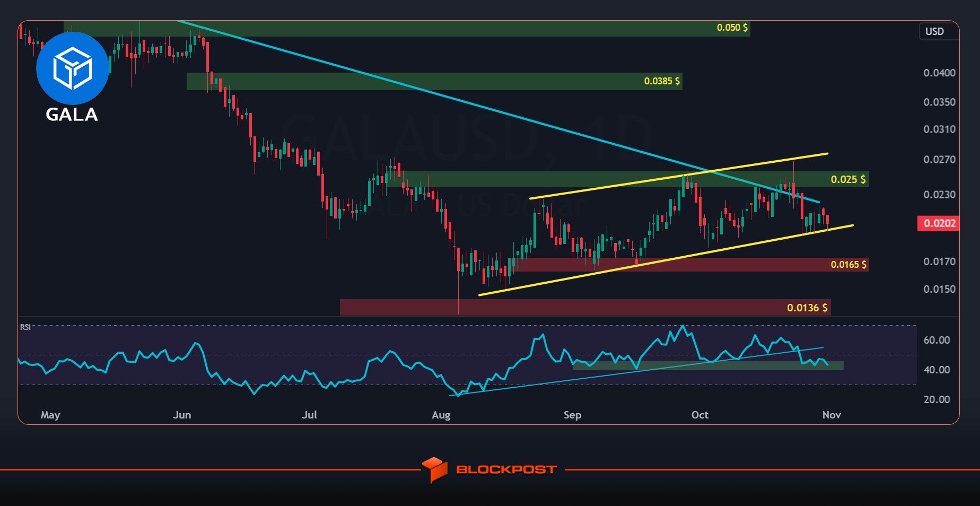The image size is (980, 506).
Task: Select the 0.0385 $ resistance level label
Action: click(x=662, y=81)
